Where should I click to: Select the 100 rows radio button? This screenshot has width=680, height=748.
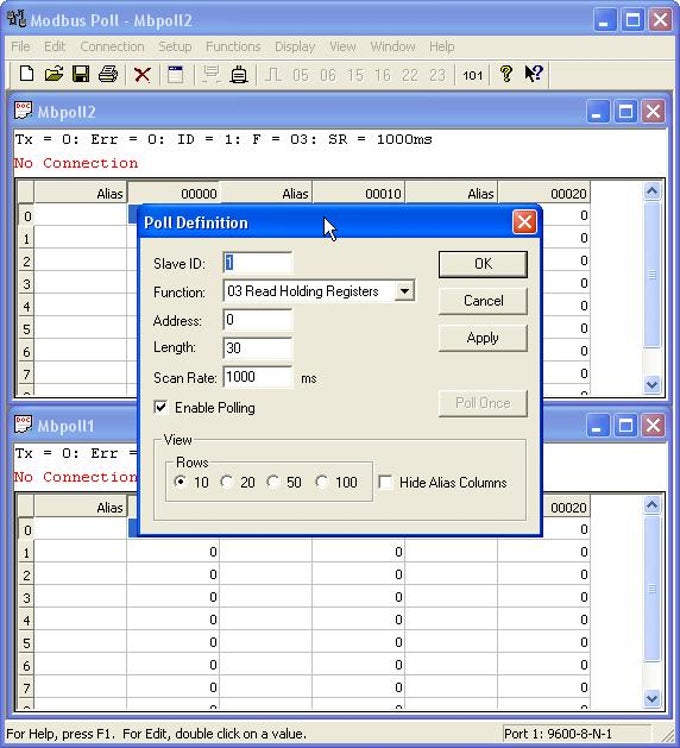click(322, 482)
